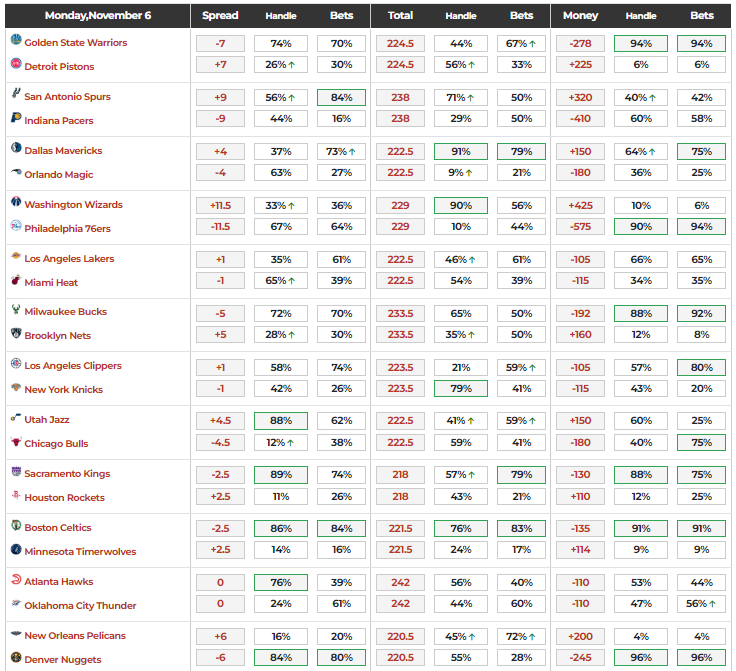Click the Nuggets 96% money handle cell
This screenshot has width=736, height=671.
[x=641, y=658]
